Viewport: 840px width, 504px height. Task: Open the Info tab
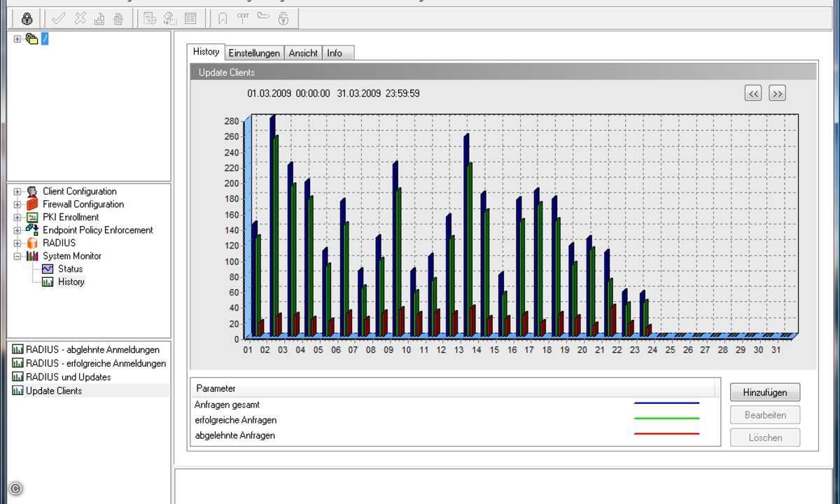335,53
